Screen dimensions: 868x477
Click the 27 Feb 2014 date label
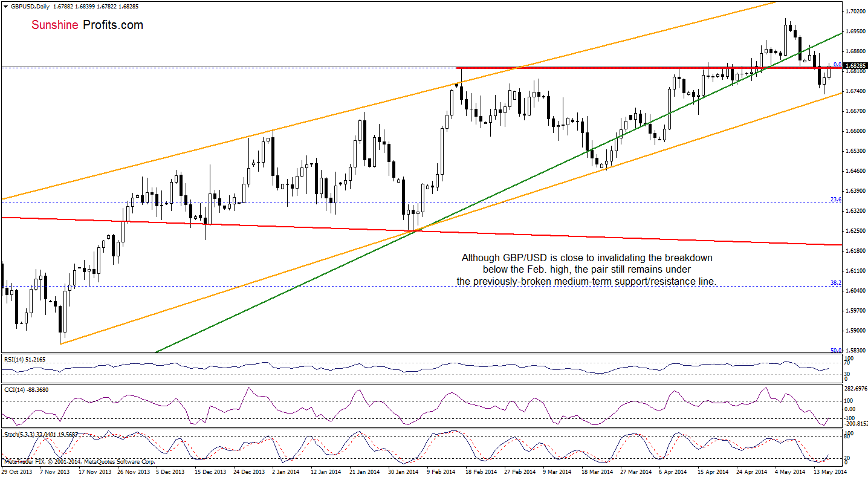pos(520,471)
